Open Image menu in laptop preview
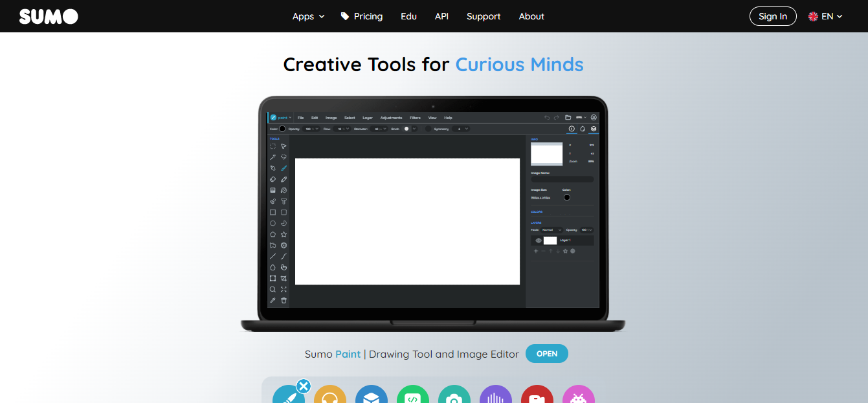Viewport: 868px width, 403px height. point(331,118)
